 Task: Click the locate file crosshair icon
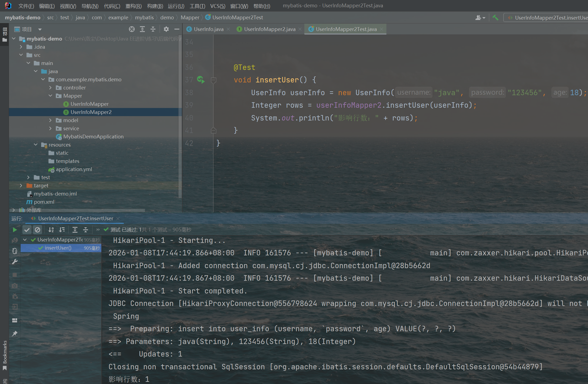tap(132, 29)
